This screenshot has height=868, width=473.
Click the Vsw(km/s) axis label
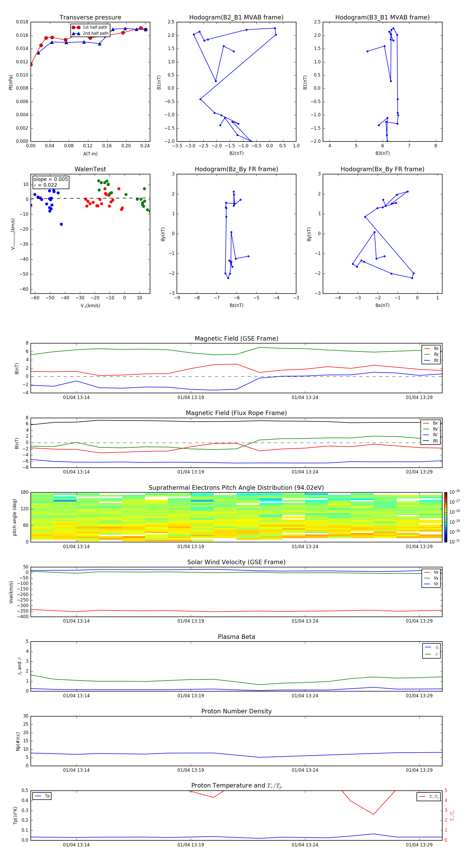[x=11, y=592]
